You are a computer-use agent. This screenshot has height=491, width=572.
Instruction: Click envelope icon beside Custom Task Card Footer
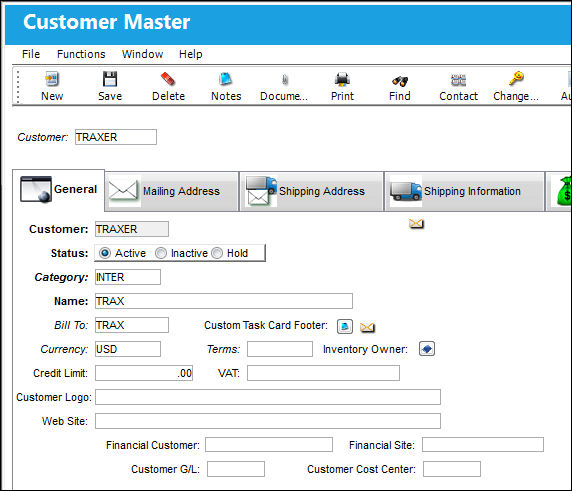pyautogui.click(x=367, y=327)
